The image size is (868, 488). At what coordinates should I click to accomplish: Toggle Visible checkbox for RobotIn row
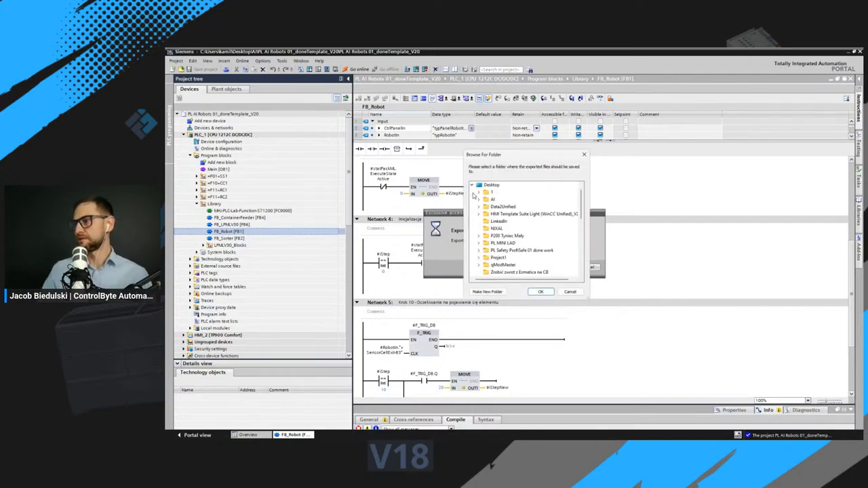[600, 135]
